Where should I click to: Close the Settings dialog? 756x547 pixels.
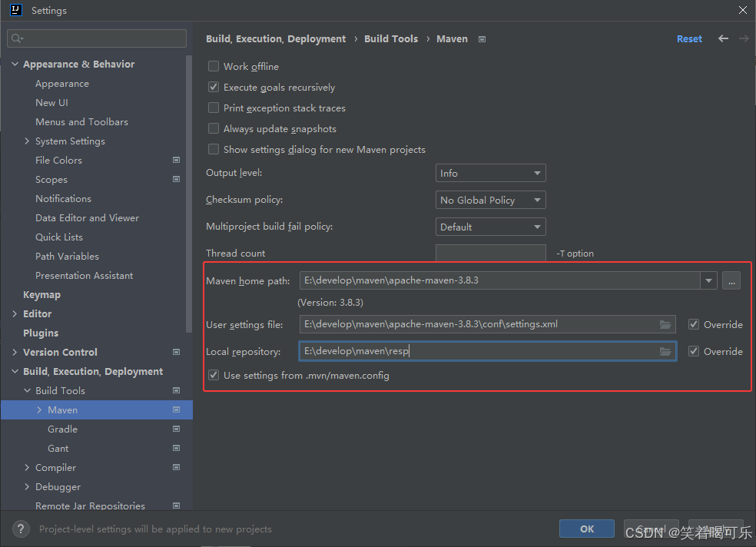[x=743, y=10]
